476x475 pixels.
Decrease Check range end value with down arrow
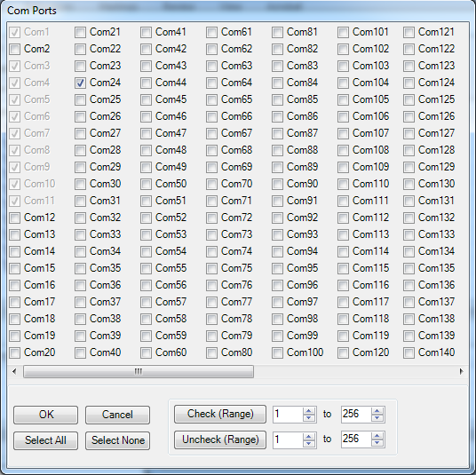pyautogui.click(x=377, y=418)
